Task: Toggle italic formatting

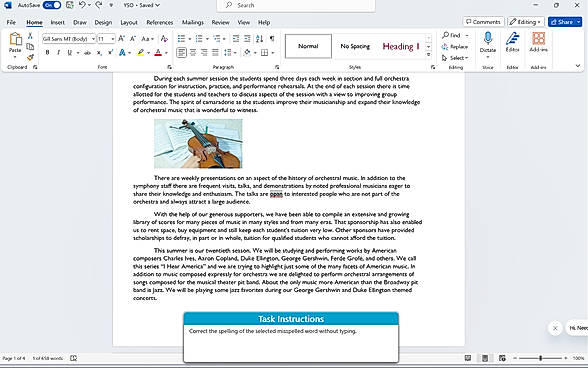Action: pos(58,53)
